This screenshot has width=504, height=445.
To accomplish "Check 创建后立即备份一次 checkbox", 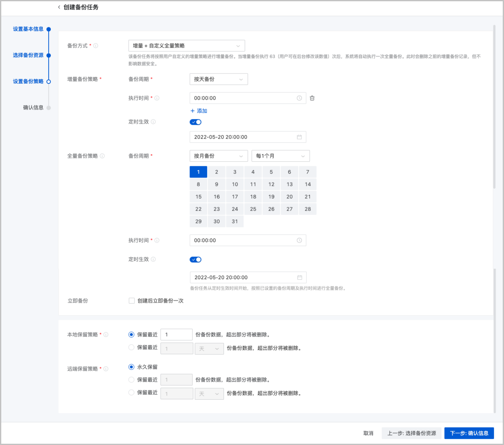I will [x=132, y=301].
